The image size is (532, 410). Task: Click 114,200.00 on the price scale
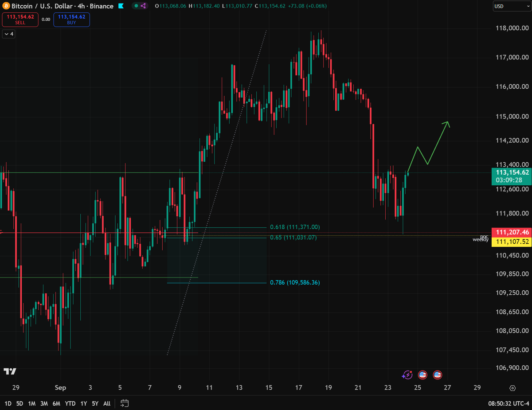coord(512,141)
